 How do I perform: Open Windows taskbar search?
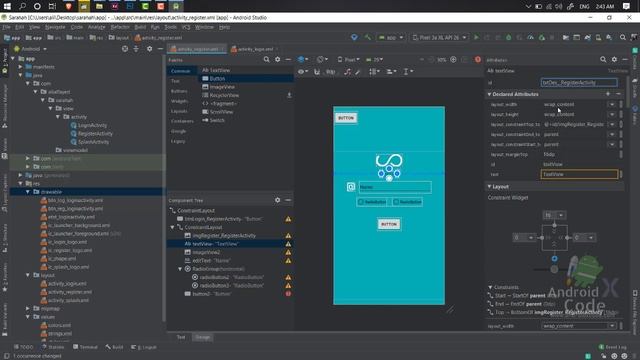pos(22,6)
